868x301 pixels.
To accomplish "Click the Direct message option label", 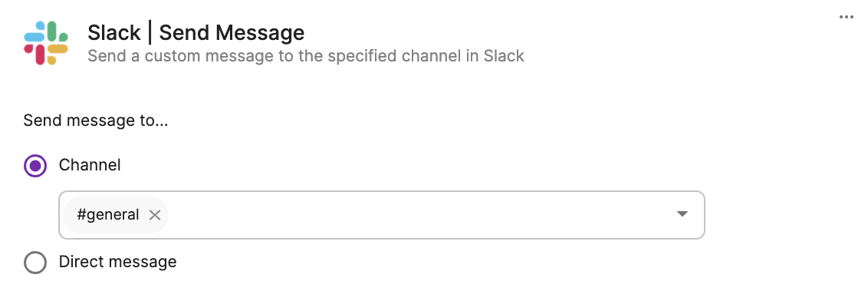I will pos(118,262).
